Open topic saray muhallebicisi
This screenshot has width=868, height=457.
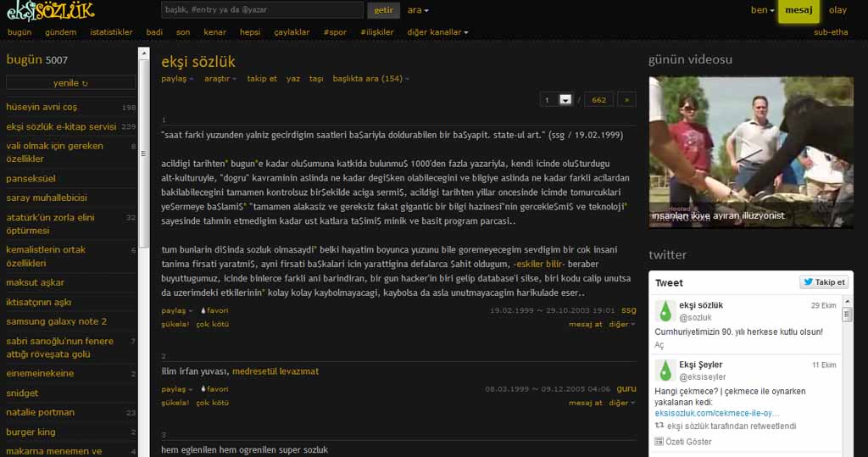[x=47, y=198]
